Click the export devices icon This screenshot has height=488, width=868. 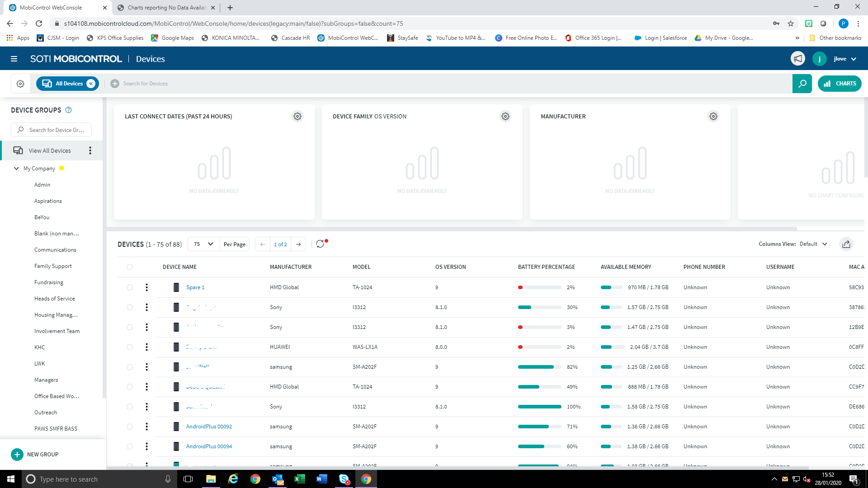point(846,244)
